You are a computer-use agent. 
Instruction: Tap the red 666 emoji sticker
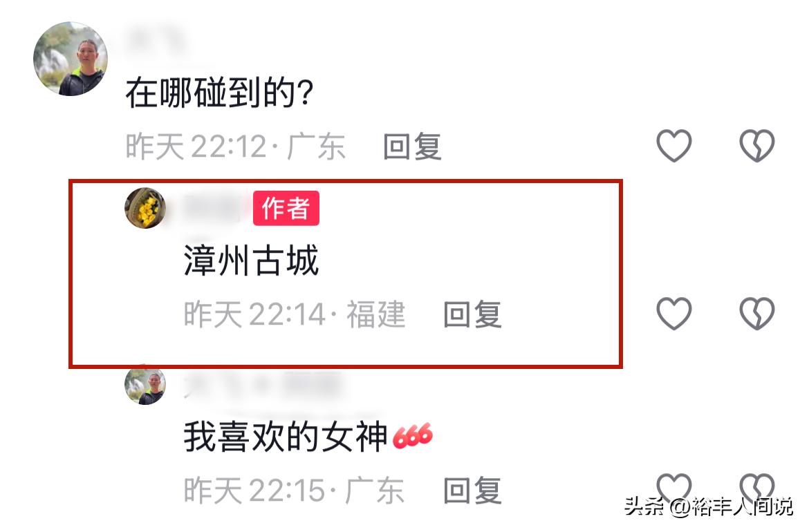click(412, 436)
